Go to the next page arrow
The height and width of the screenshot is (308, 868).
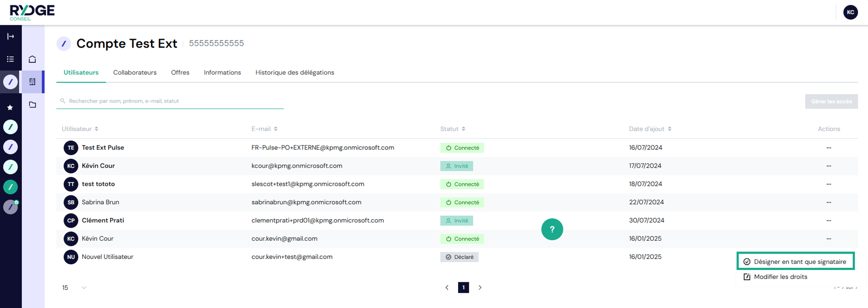point(480,287)
